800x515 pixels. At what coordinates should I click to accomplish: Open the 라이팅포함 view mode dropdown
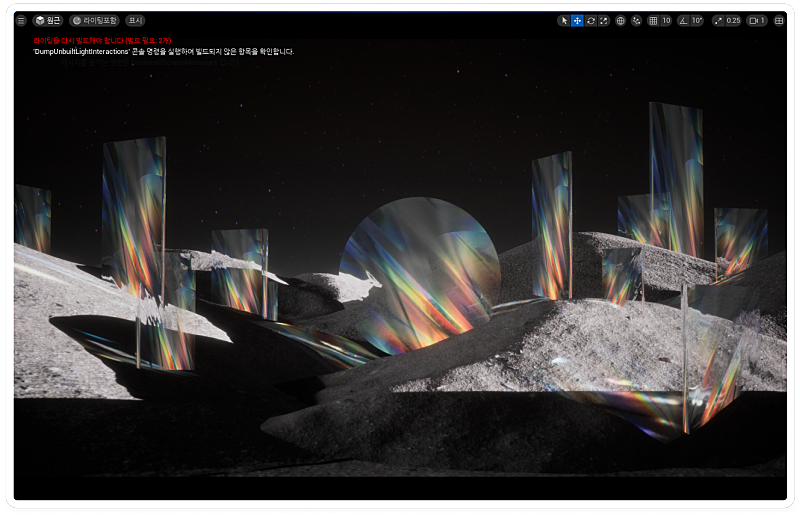[95, 20]
